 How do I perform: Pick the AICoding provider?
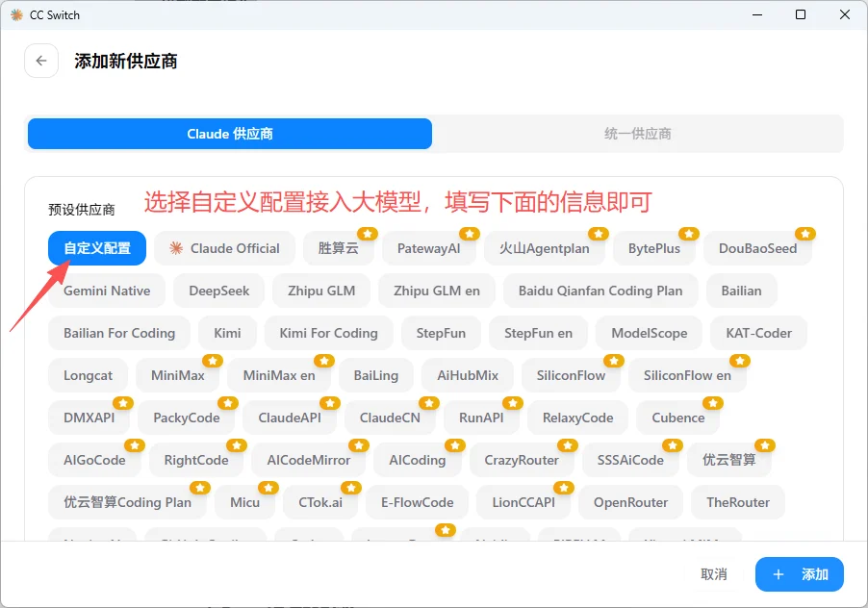[x=418, y=460]
